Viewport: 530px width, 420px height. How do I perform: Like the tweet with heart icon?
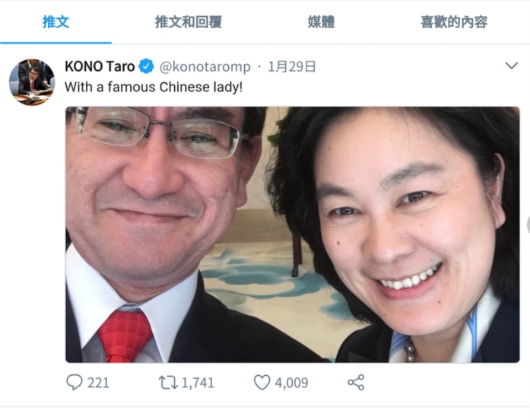pyautogui.click(x=262, y=383)
